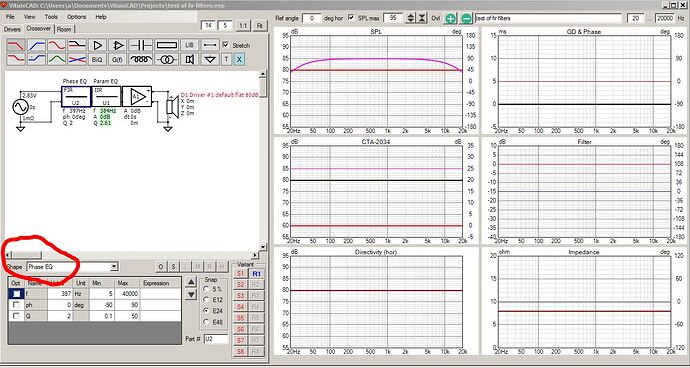This screenshot has width=690, height=368.
Task: Click the schematic vertical scrollbar down arrow
Action: click(263, 247)
